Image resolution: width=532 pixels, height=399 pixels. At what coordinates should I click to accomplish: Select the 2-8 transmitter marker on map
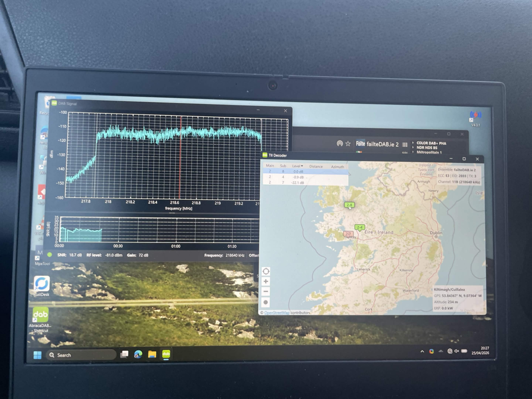pyautogui.click(x=349, y=205)
